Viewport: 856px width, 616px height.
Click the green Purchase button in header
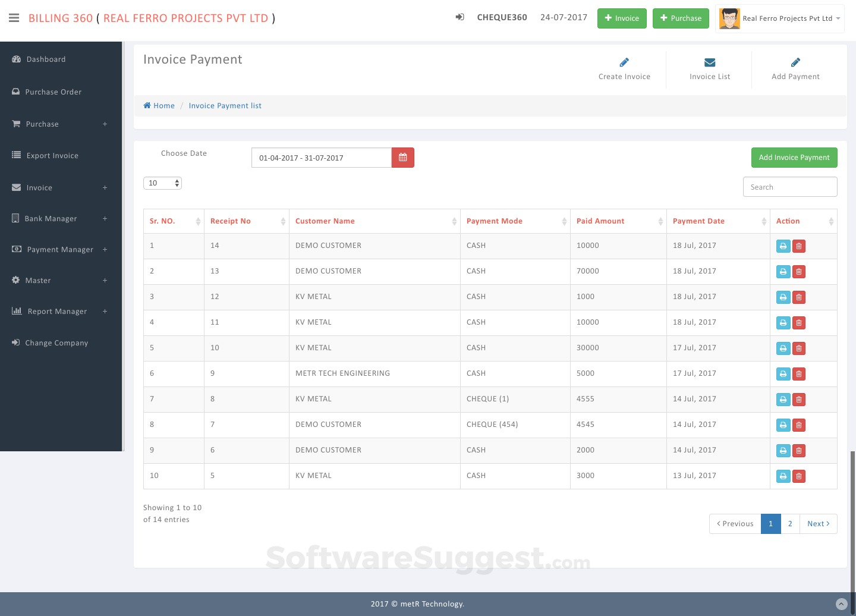point(681,18)
